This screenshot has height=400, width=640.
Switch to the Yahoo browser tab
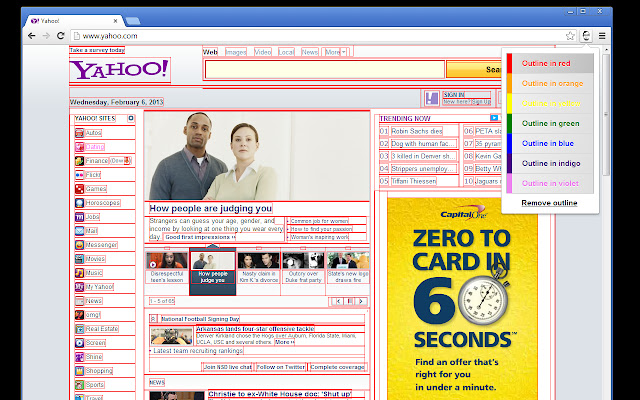click(x=75, y=21)
